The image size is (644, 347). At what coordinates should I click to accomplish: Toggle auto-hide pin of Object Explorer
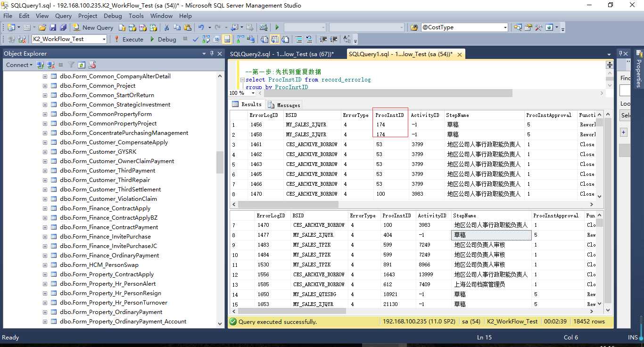coord(212,53)
